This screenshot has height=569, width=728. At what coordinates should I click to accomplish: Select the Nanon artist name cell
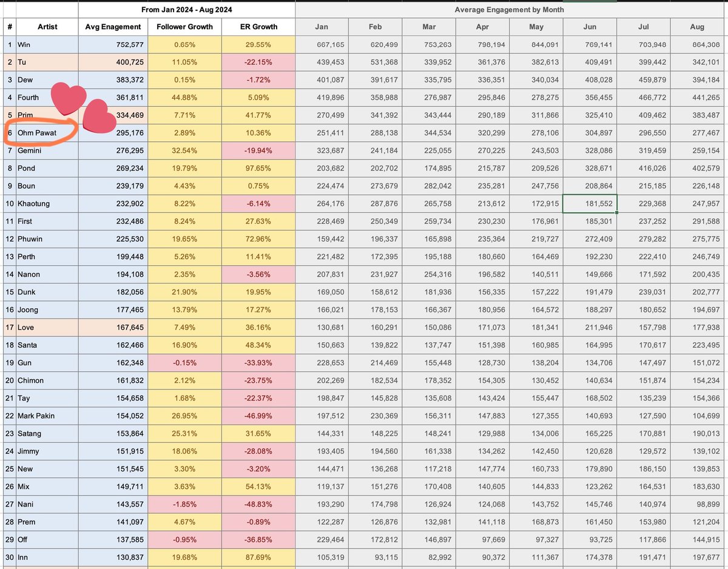click(47, 274)
